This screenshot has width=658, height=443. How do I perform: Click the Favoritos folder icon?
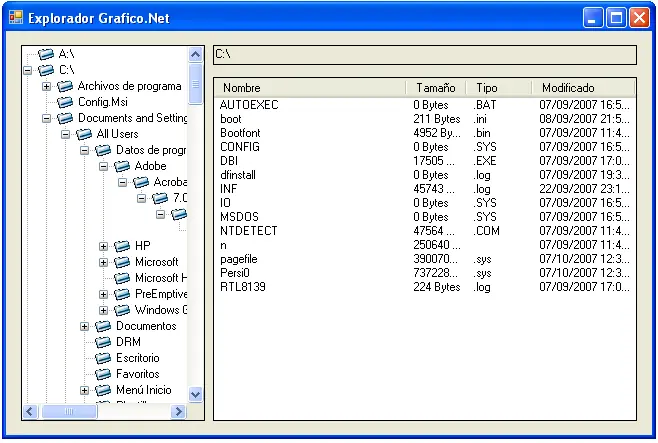point(104,374)
